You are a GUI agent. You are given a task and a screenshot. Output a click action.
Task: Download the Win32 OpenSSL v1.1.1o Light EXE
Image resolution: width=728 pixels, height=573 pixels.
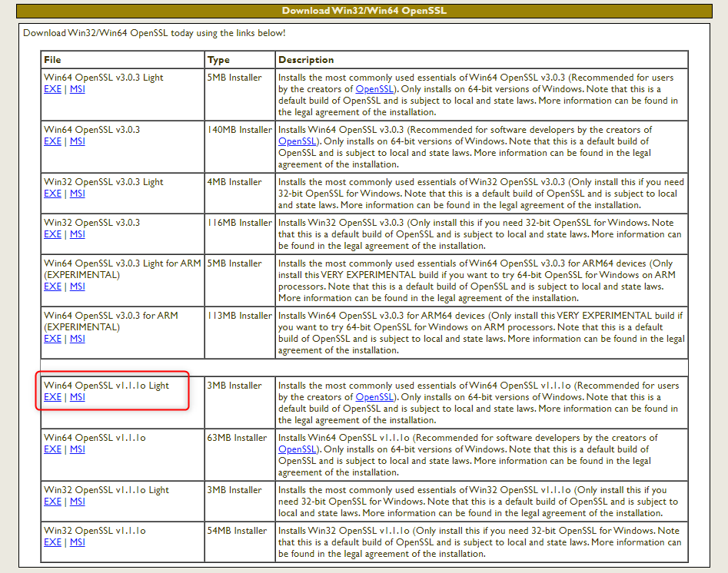(x=52, y=502)
